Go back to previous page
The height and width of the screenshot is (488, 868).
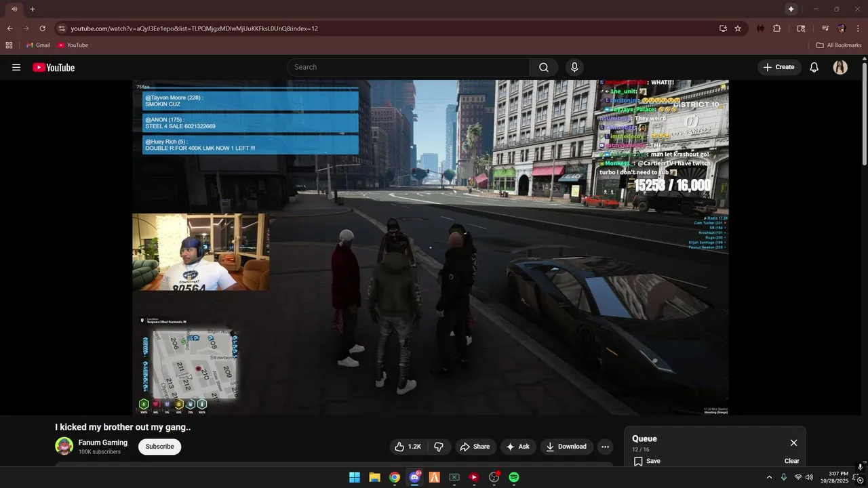click(9, 28)
